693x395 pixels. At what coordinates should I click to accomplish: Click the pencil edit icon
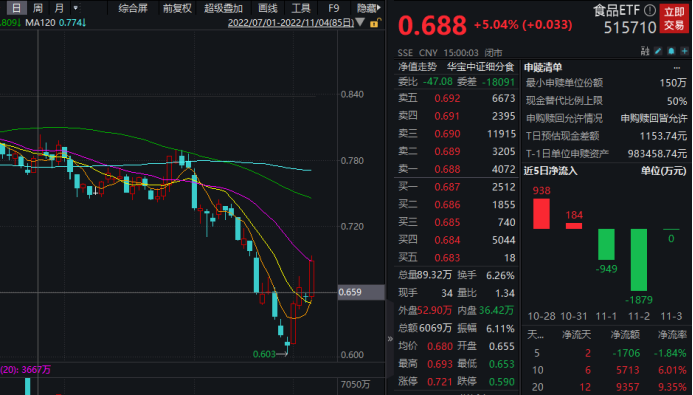[x=658, y=51]
